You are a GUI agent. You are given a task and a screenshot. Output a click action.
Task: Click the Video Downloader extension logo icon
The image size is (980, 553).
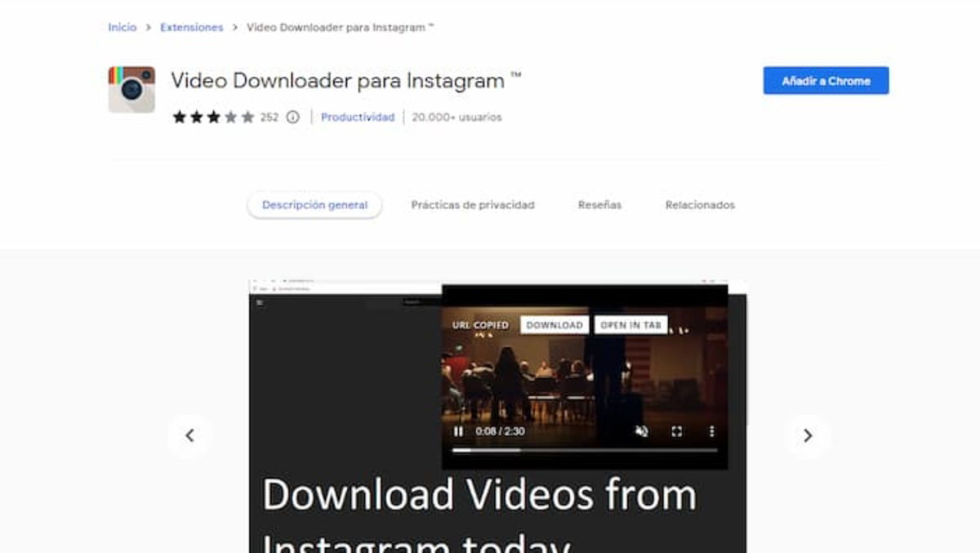tap(131, 88)
